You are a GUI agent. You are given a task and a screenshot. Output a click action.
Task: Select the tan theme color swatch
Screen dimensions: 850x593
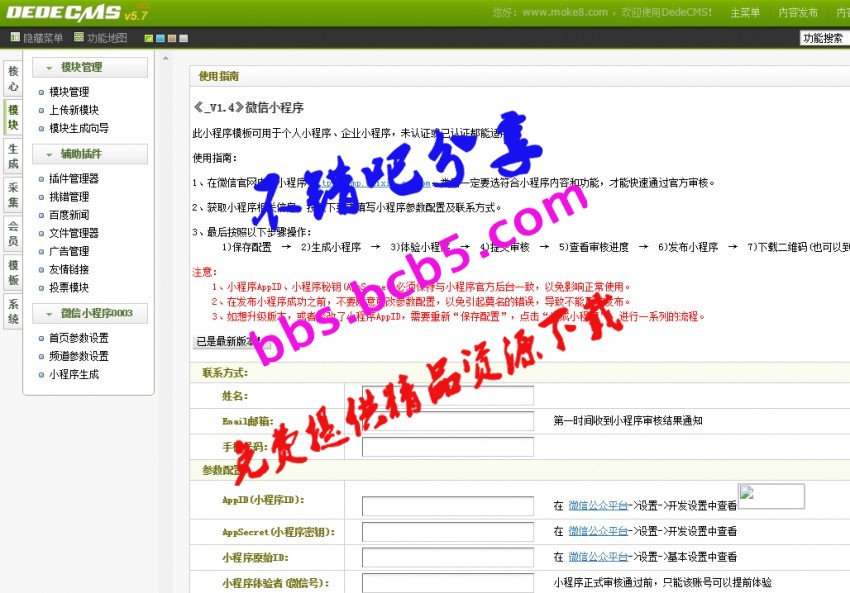click(172, 38)
